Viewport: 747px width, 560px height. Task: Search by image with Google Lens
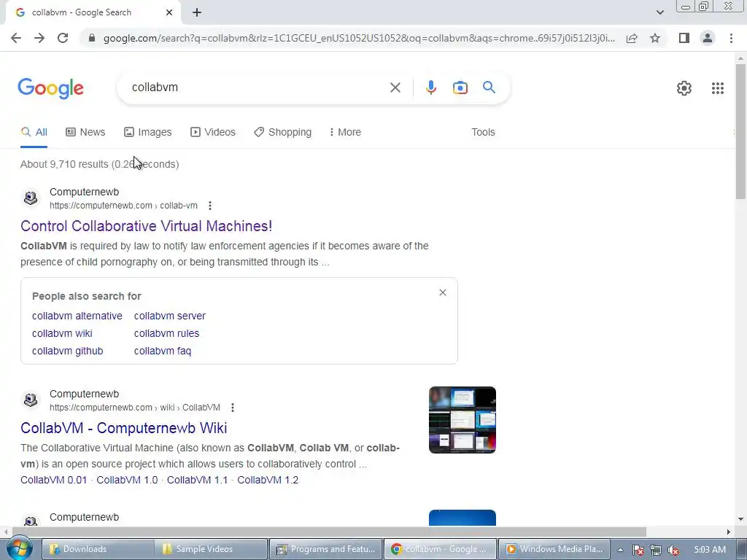click(x=460, y=87)
